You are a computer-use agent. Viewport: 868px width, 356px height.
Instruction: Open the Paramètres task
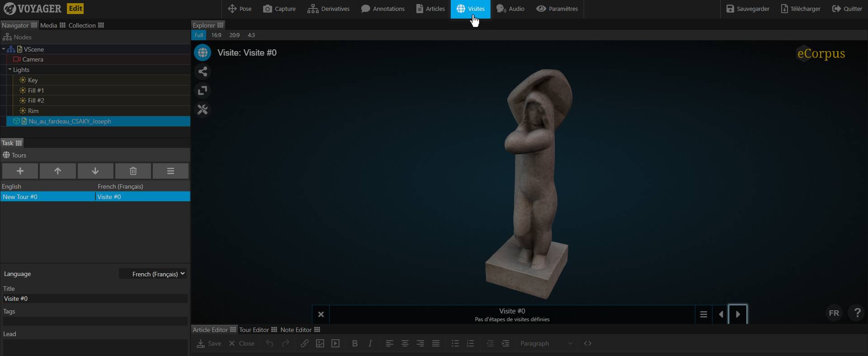click(557, 9)
